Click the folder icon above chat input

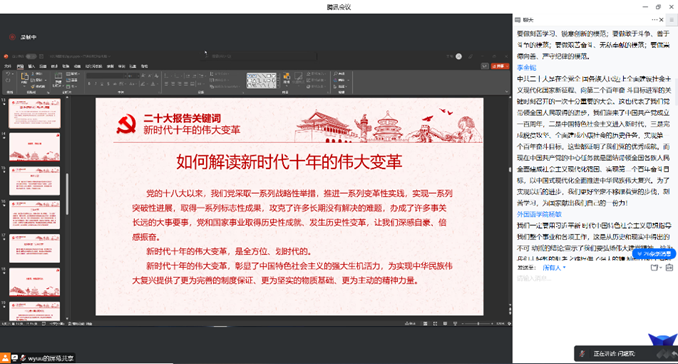coord(655,268)
